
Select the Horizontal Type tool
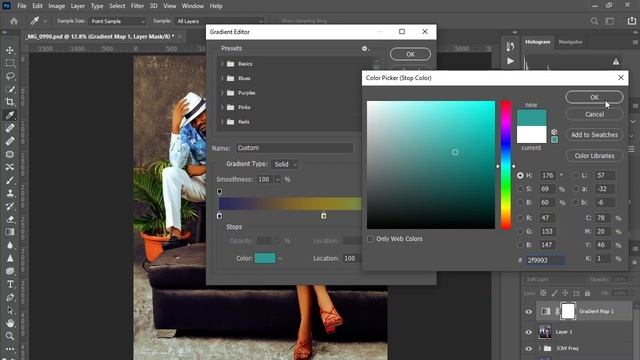click(10, 284)
